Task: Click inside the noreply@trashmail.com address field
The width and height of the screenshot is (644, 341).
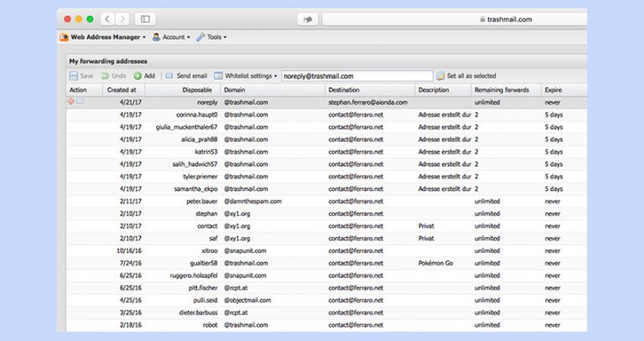Action: pos(357,76)
